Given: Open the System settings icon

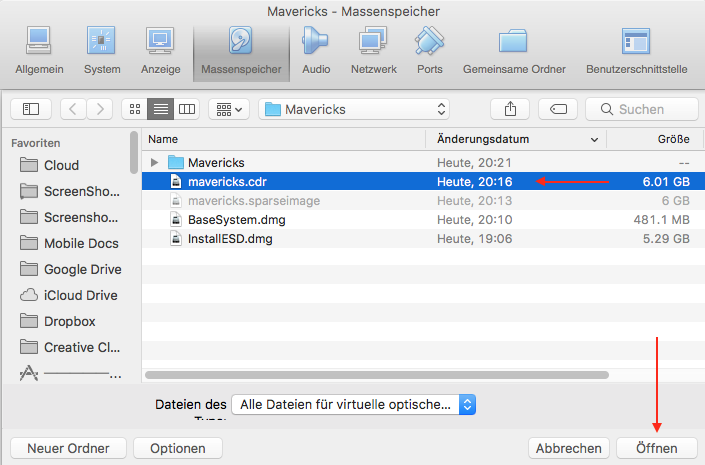Looking at the screenshot, I should tap(102, 50).
